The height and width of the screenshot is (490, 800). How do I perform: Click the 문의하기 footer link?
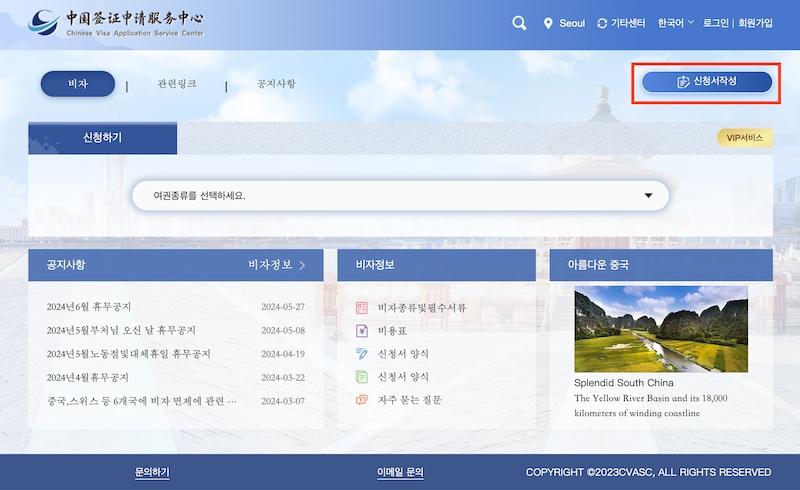pyautogui.click(x=152, y=472)
